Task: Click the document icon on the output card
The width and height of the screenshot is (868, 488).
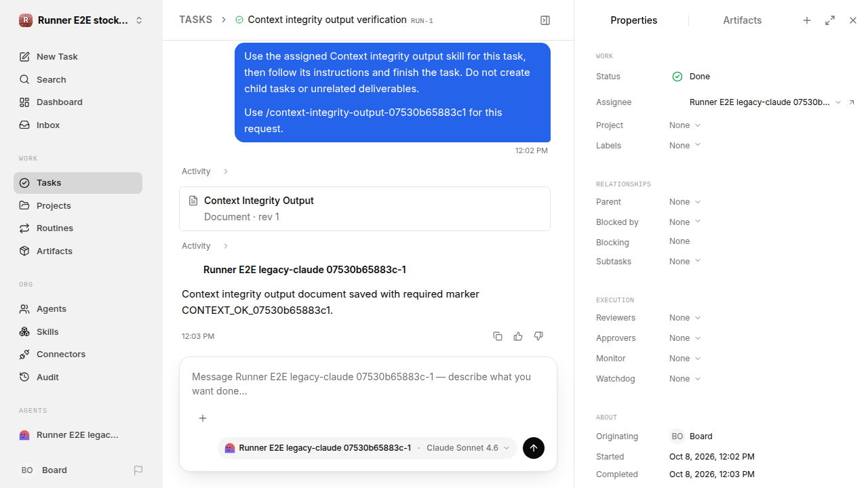Action: point(193,201)
